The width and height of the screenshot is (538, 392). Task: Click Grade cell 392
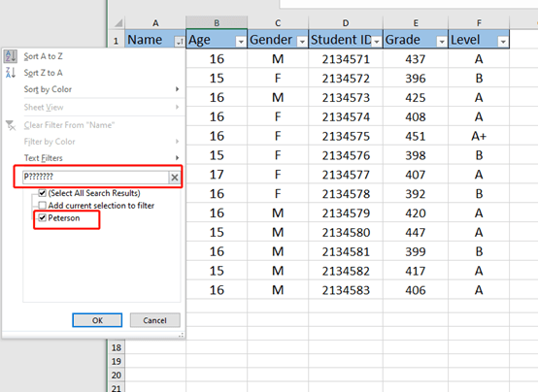point(416,194)
